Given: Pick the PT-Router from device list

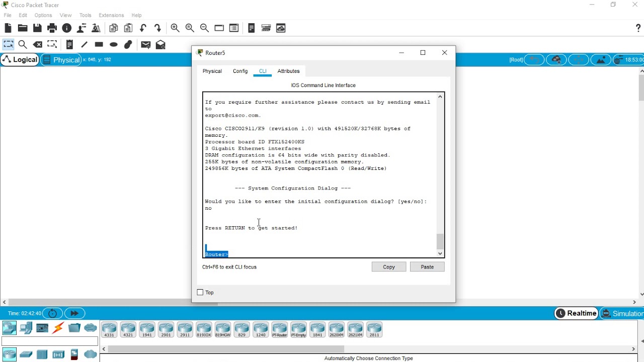Looking at the screenshot, I should point(279,330).
